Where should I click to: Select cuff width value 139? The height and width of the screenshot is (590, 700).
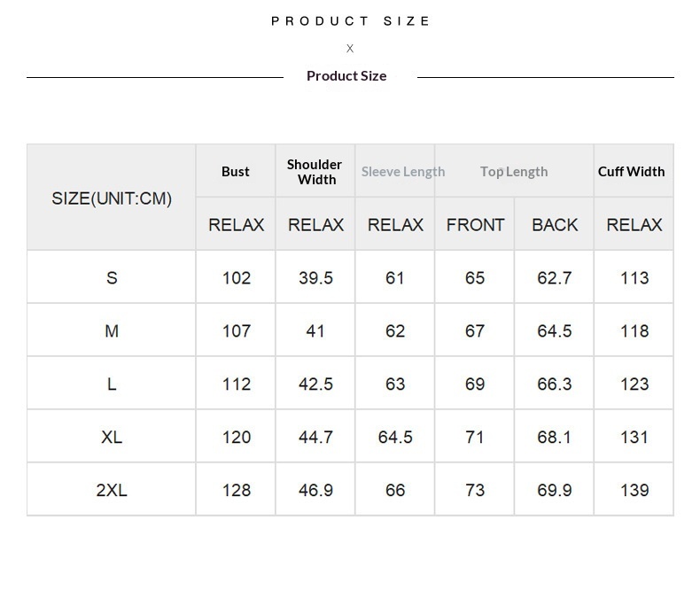634,490
